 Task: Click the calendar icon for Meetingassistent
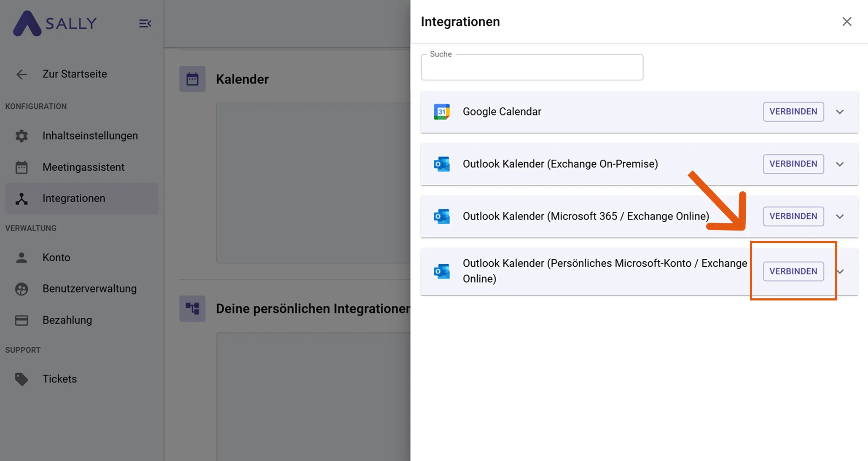(x=21, y=167)
